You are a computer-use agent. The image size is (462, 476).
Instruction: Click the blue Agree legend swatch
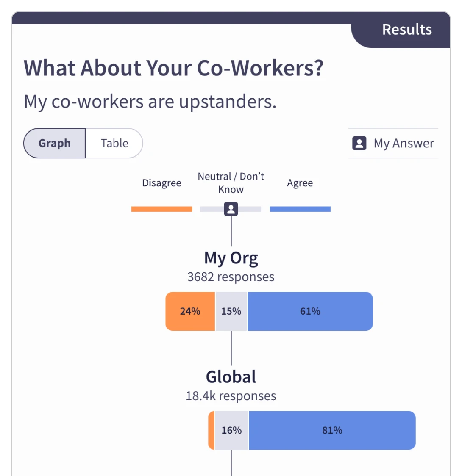300,209
